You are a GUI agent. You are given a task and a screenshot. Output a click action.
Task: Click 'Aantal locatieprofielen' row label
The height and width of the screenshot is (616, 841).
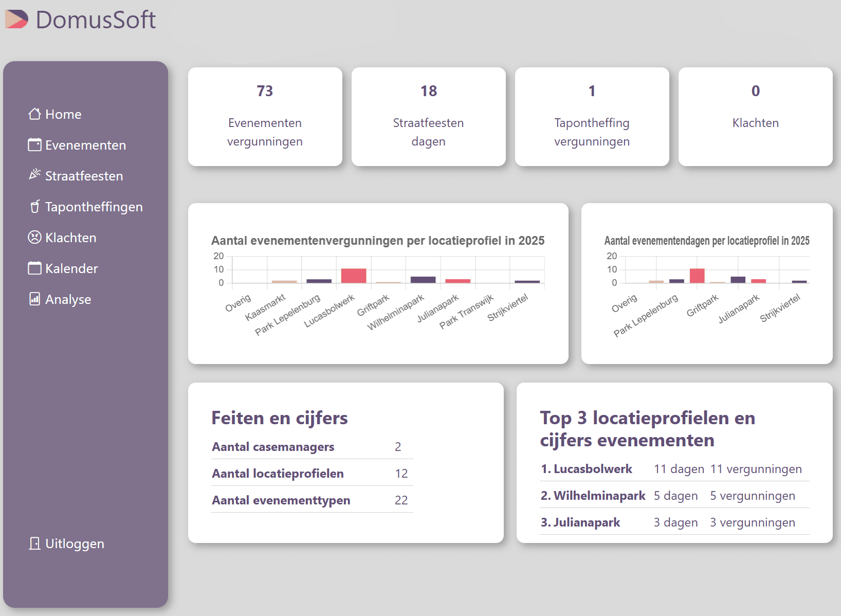pyautogui.click(x=278, y=474)
